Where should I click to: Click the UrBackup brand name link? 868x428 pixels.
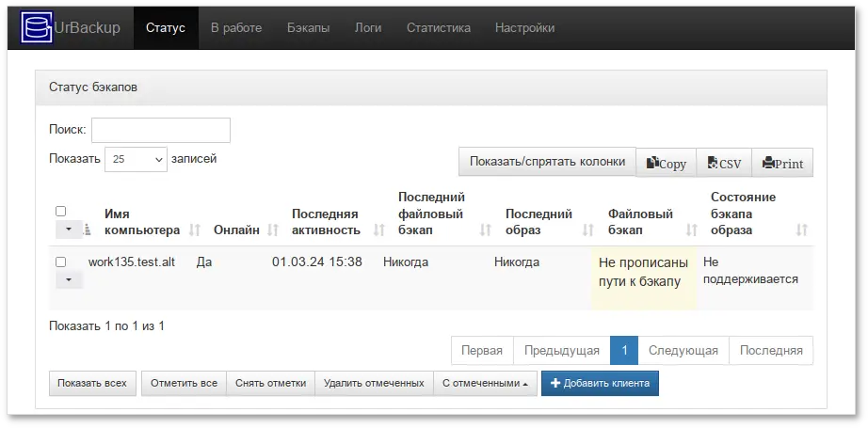pyautogui.click(x=87, y=27)
